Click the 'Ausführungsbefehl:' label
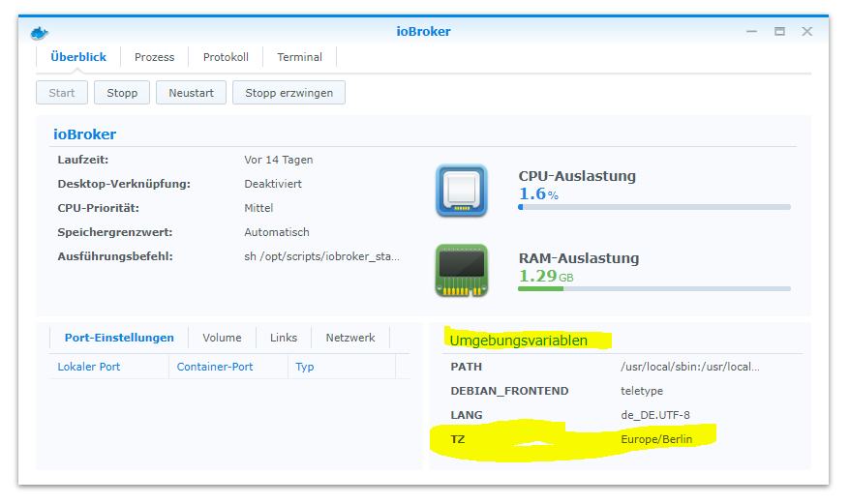 [115, 256]
